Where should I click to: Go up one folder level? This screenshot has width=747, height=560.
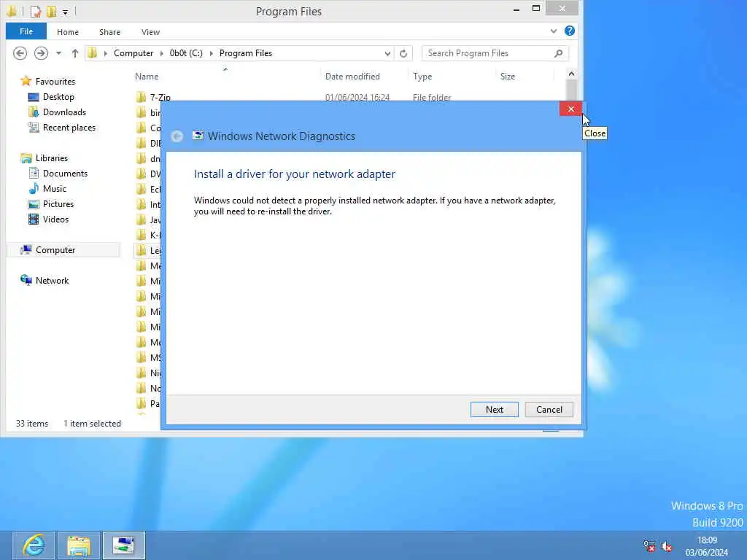[75, 53]
